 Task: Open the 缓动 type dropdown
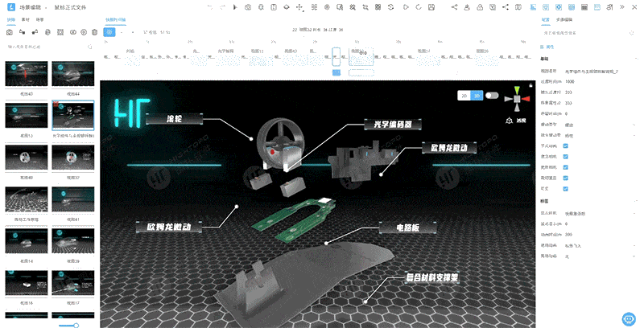point(600,125)
